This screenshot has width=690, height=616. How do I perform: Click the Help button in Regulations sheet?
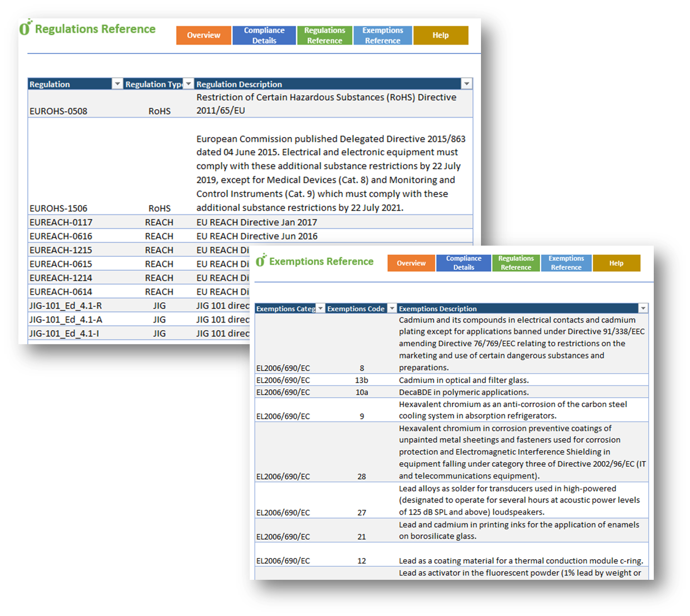tap(440, 36)
